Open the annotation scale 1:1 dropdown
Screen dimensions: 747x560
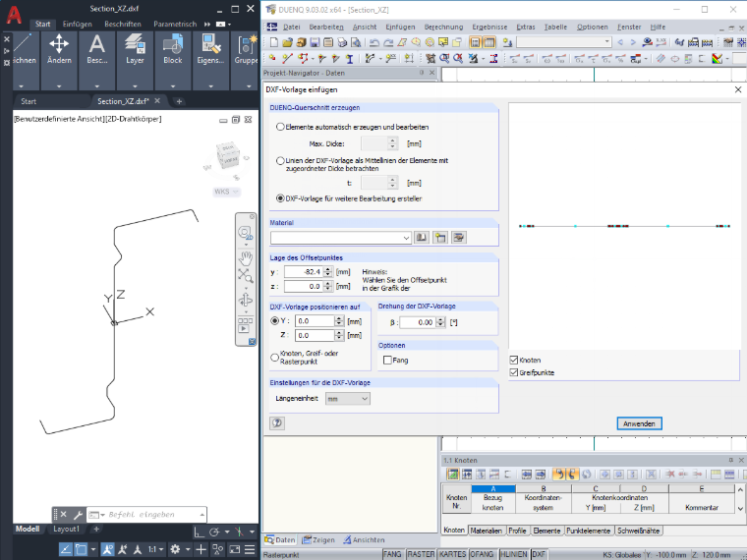click(156, 549)
